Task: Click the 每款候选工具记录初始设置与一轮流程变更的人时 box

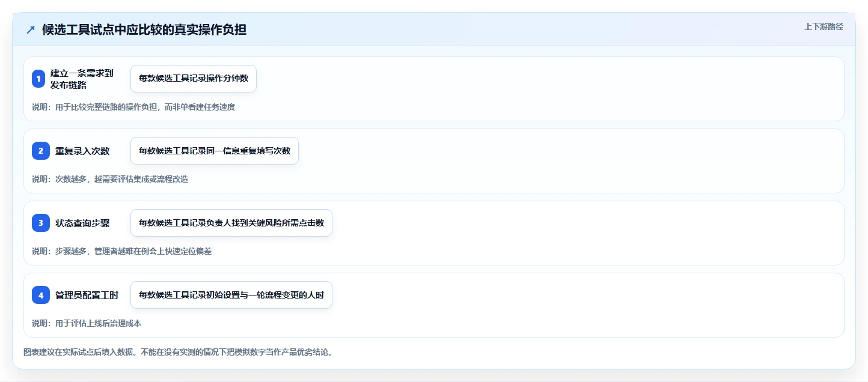Action: (231, 295)
